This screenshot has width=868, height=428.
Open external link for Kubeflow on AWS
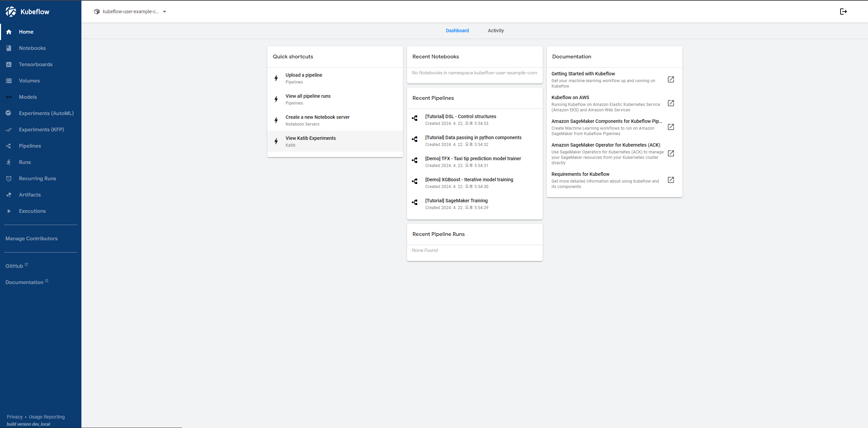click(x=671, y=103)
